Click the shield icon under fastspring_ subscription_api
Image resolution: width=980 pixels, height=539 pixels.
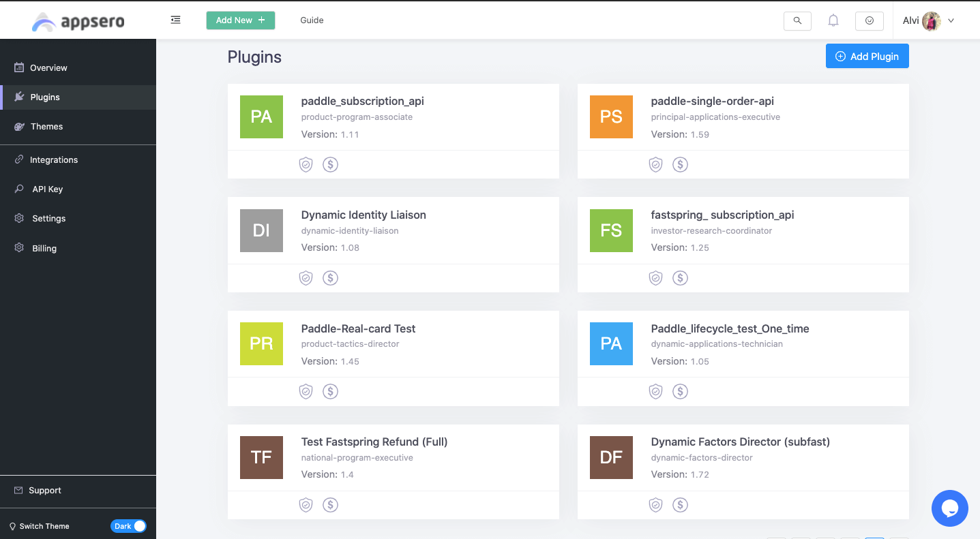point(656,278)
